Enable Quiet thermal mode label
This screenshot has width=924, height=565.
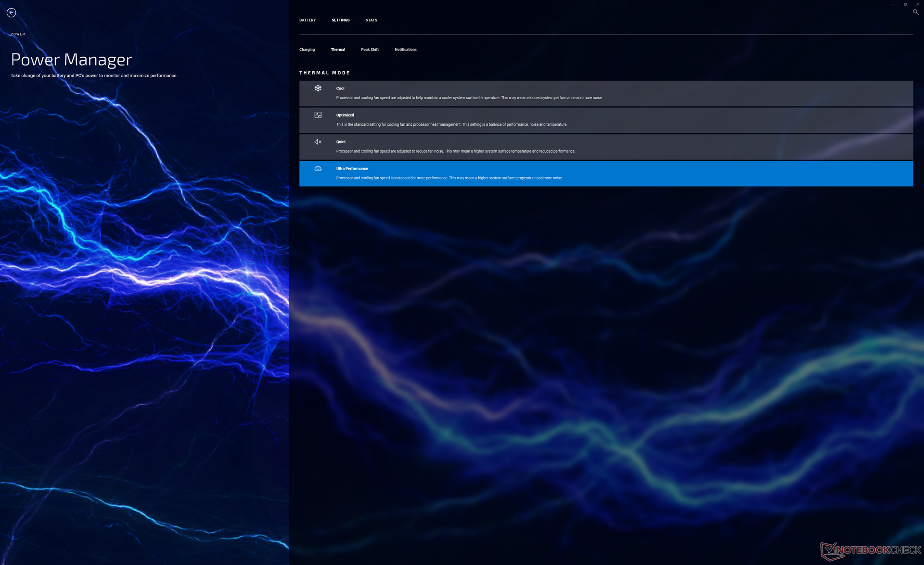(341, 142)
